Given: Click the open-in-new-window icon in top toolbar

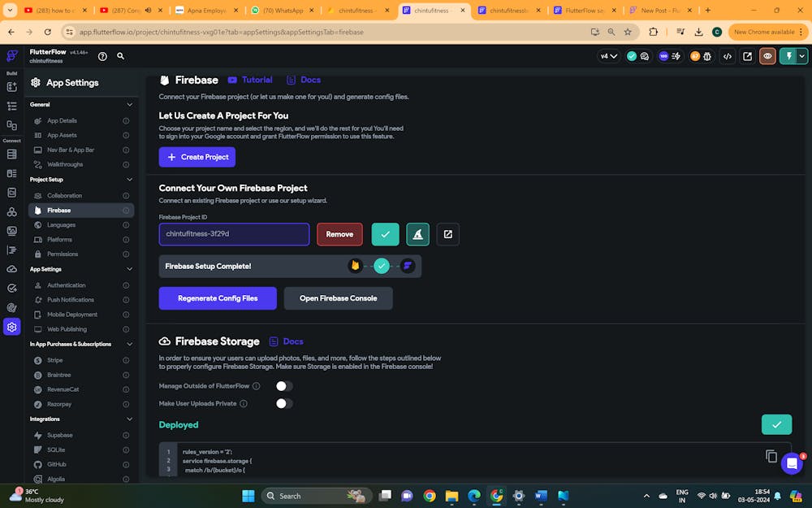Looking at the screenshot, I should coord(747,56).
